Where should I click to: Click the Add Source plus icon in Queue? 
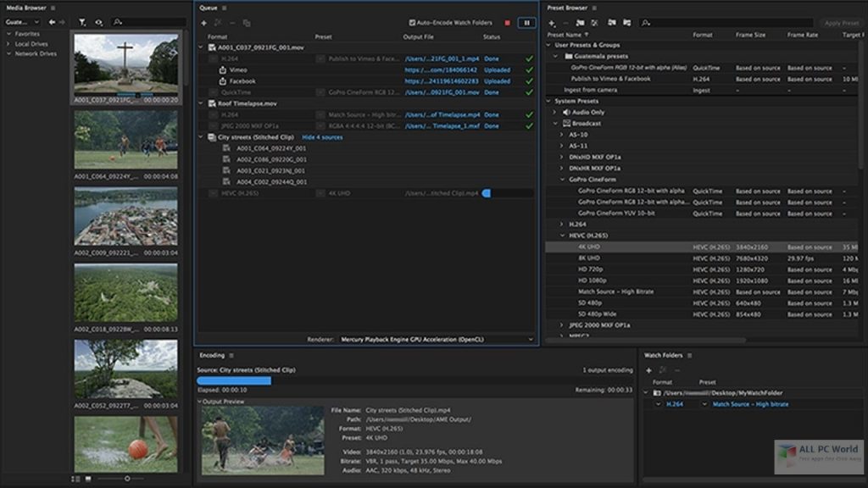(203, 23)
